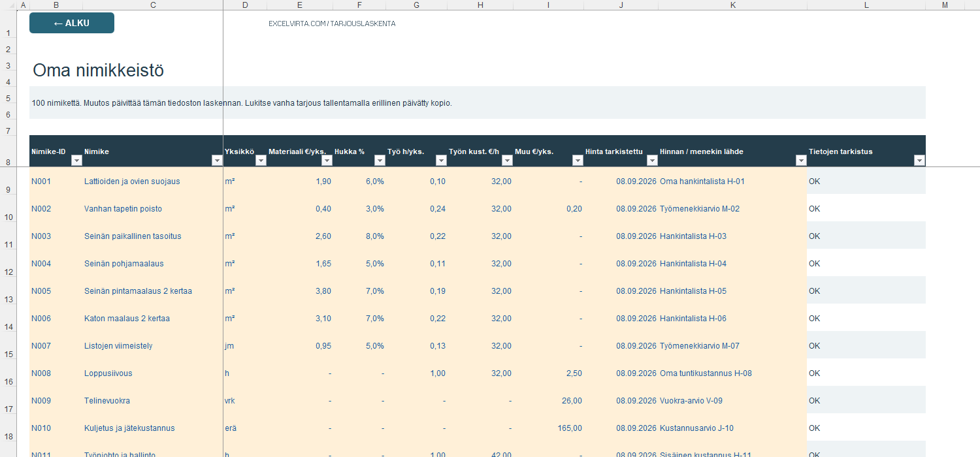The image size is (980, 457).
Task: Open the Hinnan / menekin lähde filter dropdown
Action: coord(801,161)
